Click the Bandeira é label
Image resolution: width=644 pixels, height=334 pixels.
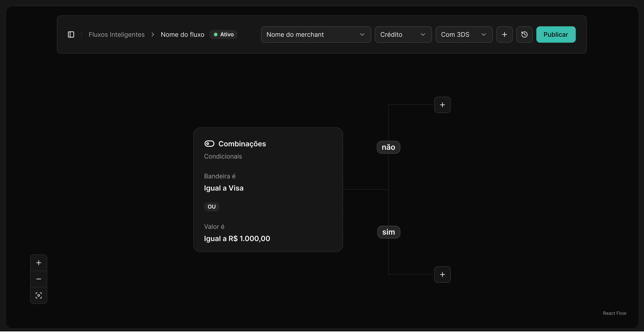point(220,176)
